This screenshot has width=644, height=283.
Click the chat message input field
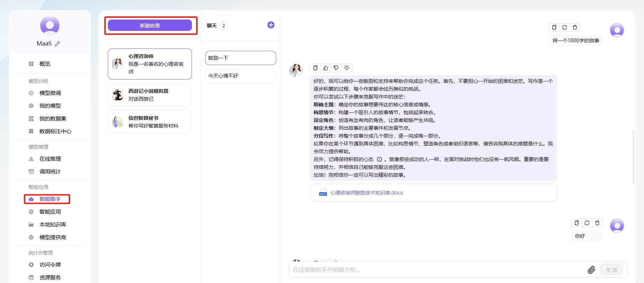tap(438, 270)
